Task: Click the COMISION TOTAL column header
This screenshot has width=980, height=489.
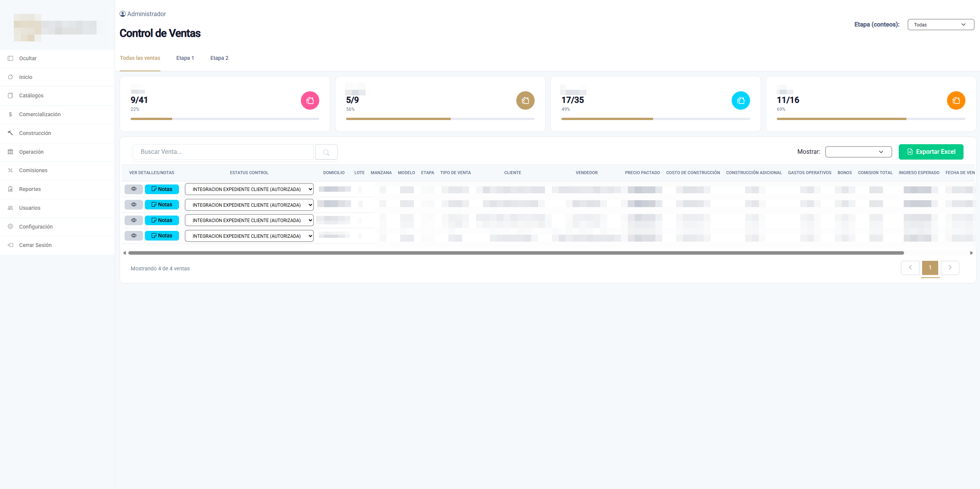Action: pos(875,173)
